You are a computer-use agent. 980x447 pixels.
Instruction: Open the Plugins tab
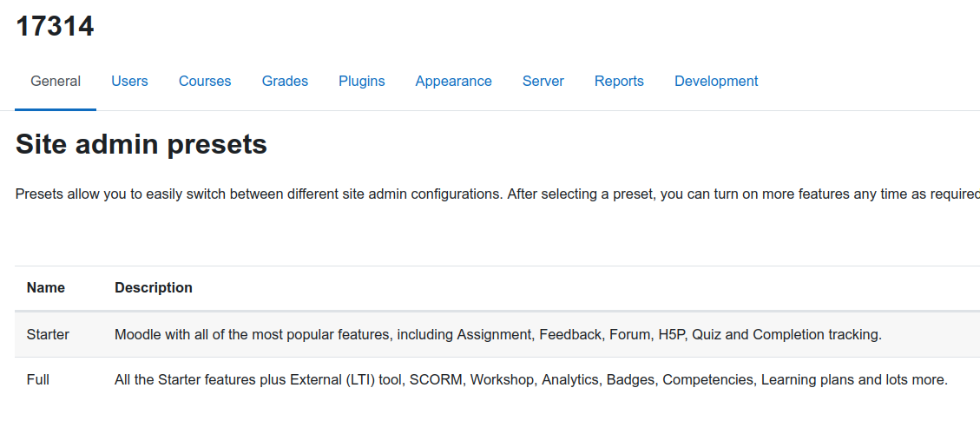point(362,82)
